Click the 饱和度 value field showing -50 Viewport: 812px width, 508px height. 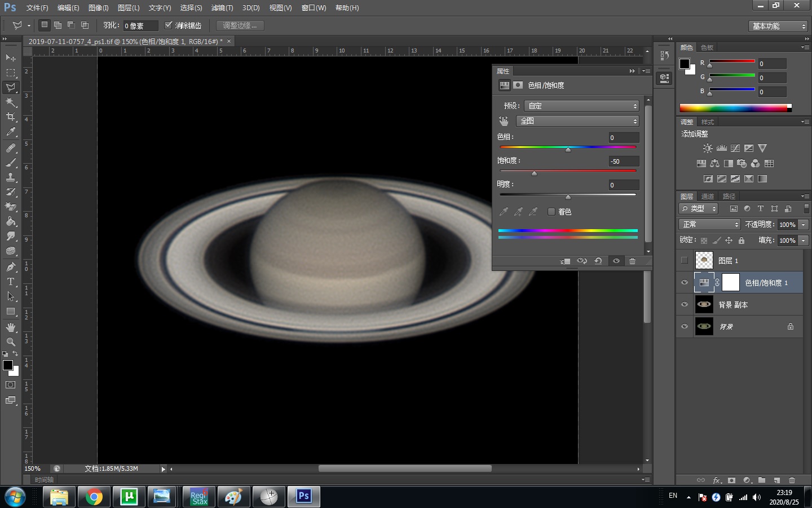coord(624,161)
